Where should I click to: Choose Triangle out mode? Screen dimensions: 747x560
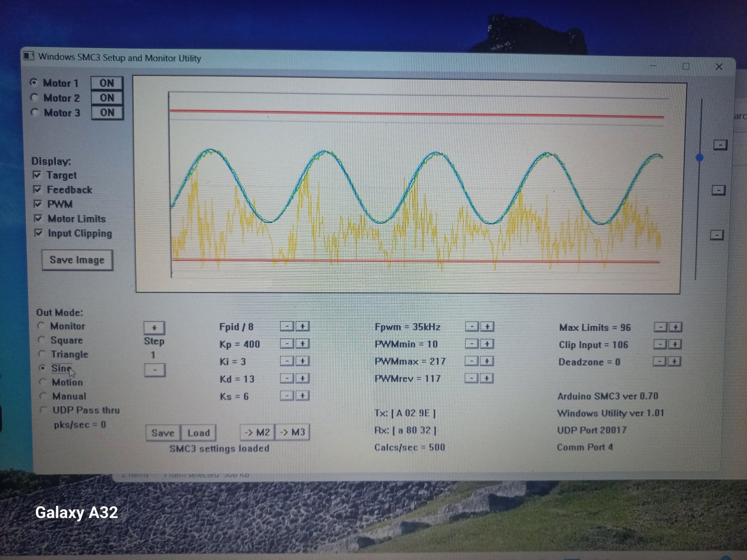42,354
